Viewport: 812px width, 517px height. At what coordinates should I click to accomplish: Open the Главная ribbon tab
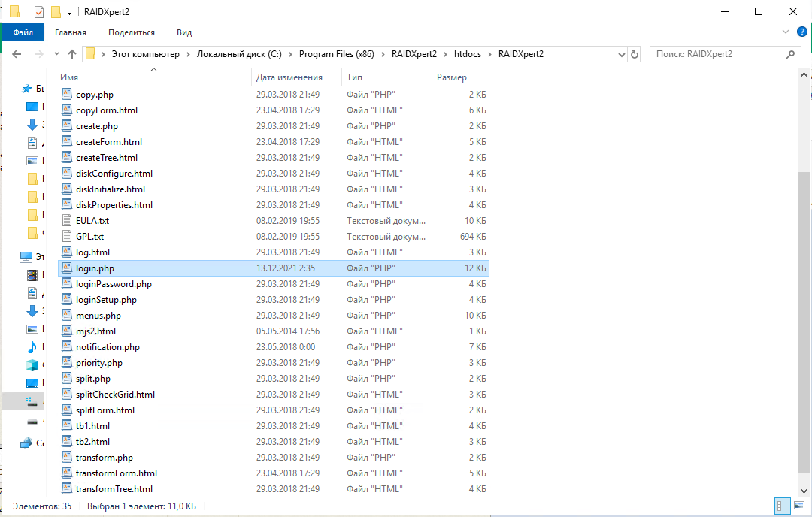(71, 32)
